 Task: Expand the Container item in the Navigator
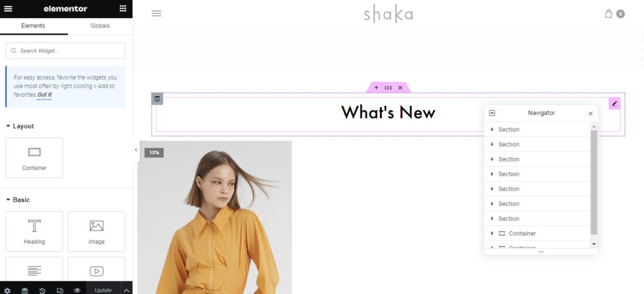pyautogui.click(x=492, y=233)
